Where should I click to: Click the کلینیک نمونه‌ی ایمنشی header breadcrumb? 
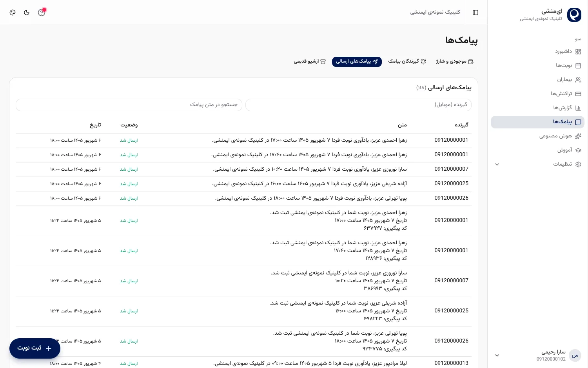[435, 13]
